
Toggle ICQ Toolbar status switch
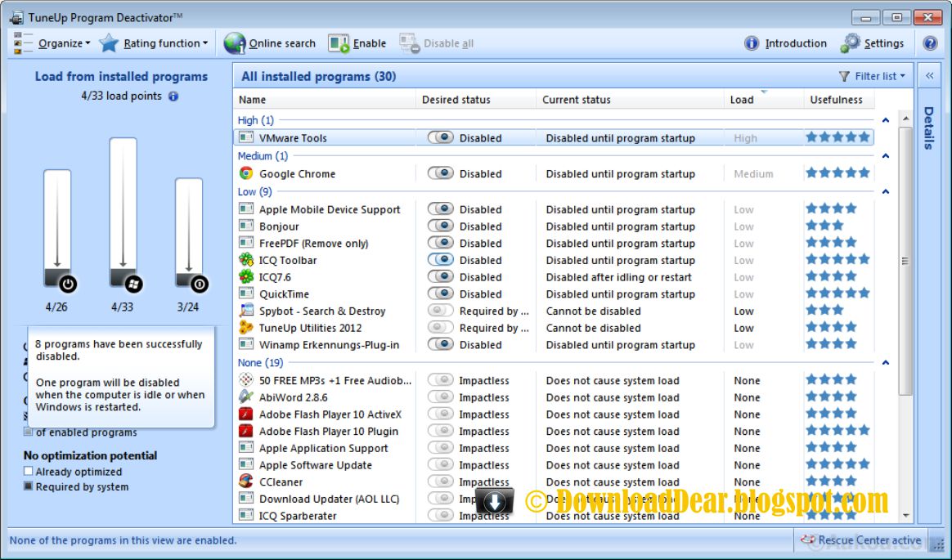440,260
